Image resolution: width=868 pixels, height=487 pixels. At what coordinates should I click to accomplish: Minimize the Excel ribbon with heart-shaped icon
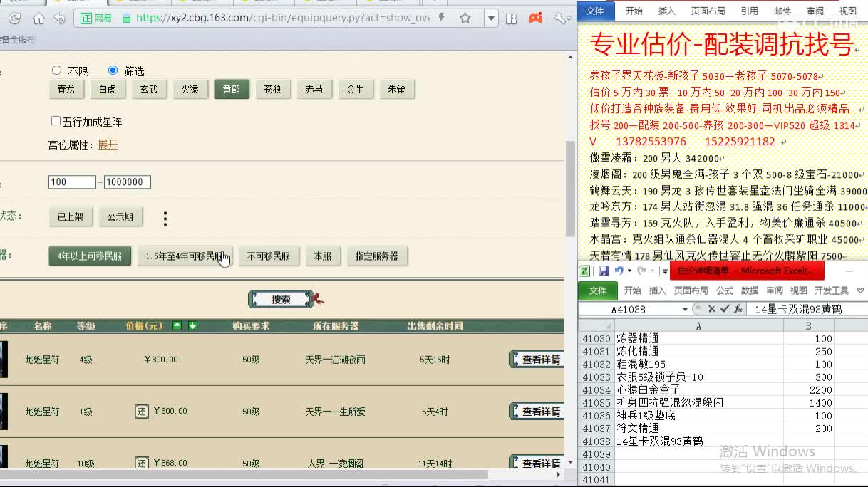(860, 290)
